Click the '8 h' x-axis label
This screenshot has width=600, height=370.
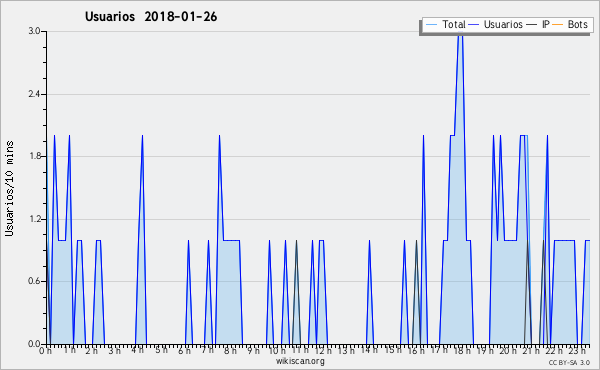tap(230, 351)
